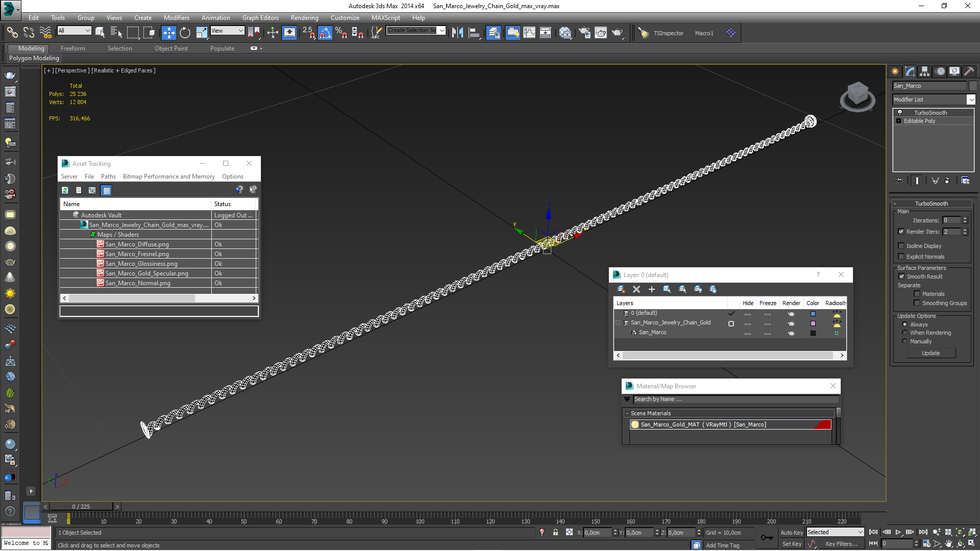Open the Modifiers menu
Image resolution: width=980 pixels, height=551 pixels.
[177, 18]
